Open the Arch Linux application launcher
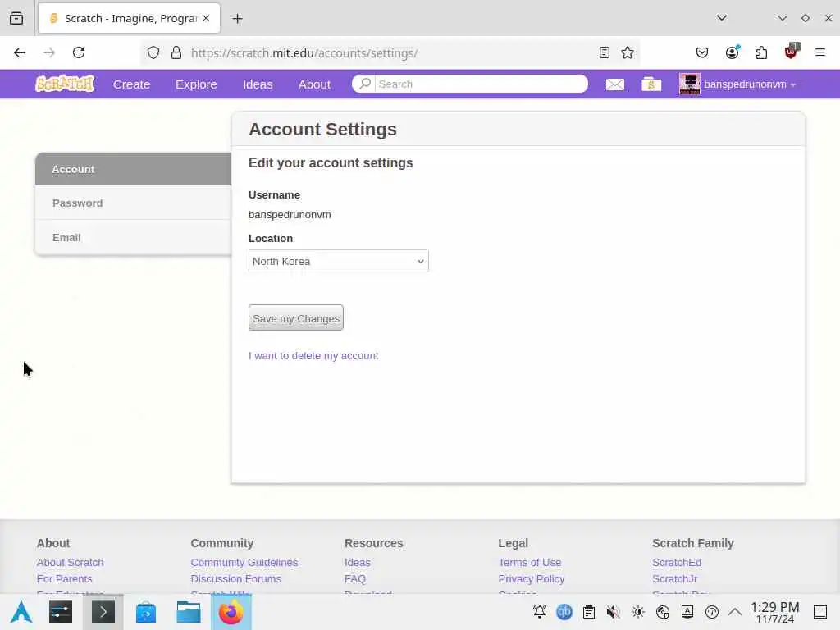This screenshot has width=840, height=630. (21, 612)
